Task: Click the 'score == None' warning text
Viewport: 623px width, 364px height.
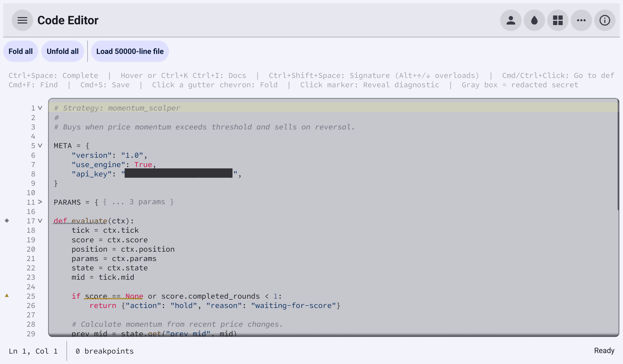Action: [x=114, y=296]
